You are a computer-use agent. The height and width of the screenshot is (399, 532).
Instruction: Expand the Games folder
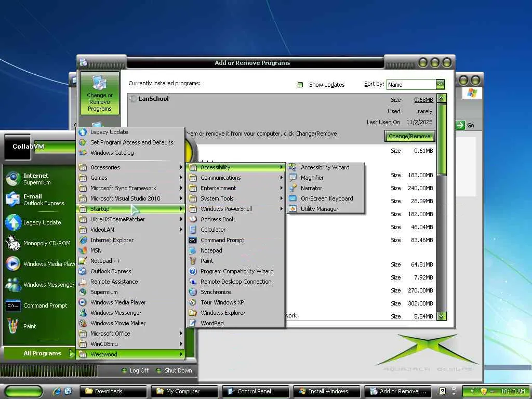(x=130, y=178)
